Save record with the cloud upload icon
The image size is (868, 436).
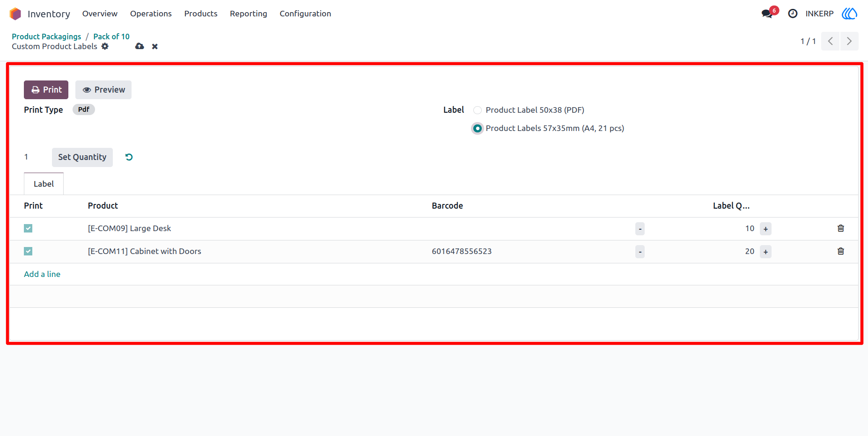point(140,46)
